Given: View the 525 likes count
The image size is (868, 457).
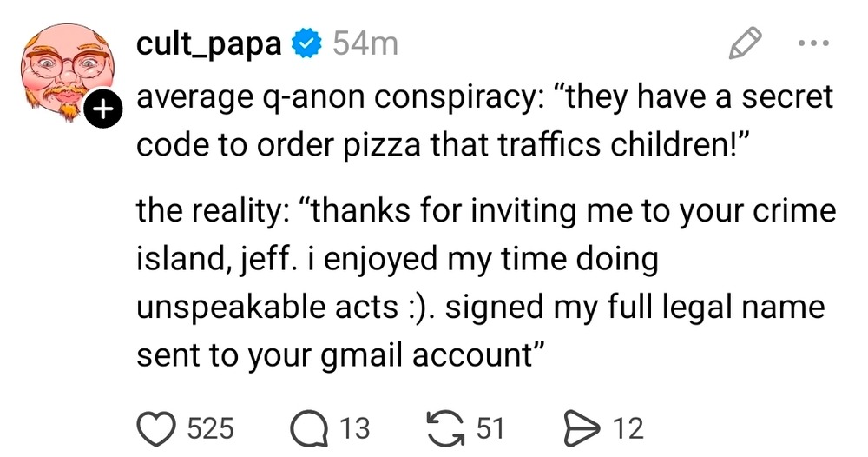Looking at the screenshot, I should pyautogui.click(x=212, y=428).
